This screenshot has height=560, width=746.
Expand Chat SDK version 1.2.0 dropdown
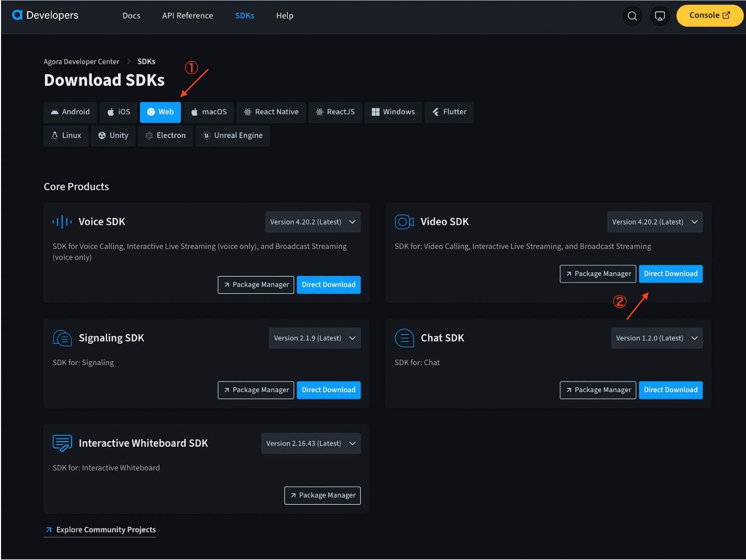[657, 338]
